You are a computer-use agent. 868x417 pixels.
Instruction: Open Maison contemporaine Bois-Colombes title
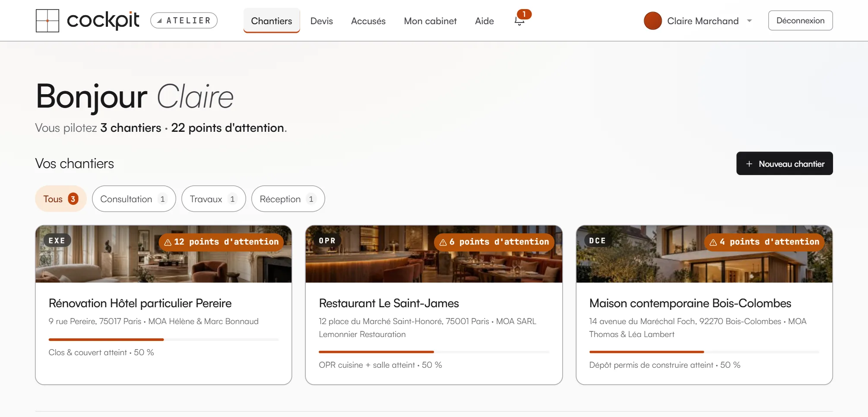(690, 303)
